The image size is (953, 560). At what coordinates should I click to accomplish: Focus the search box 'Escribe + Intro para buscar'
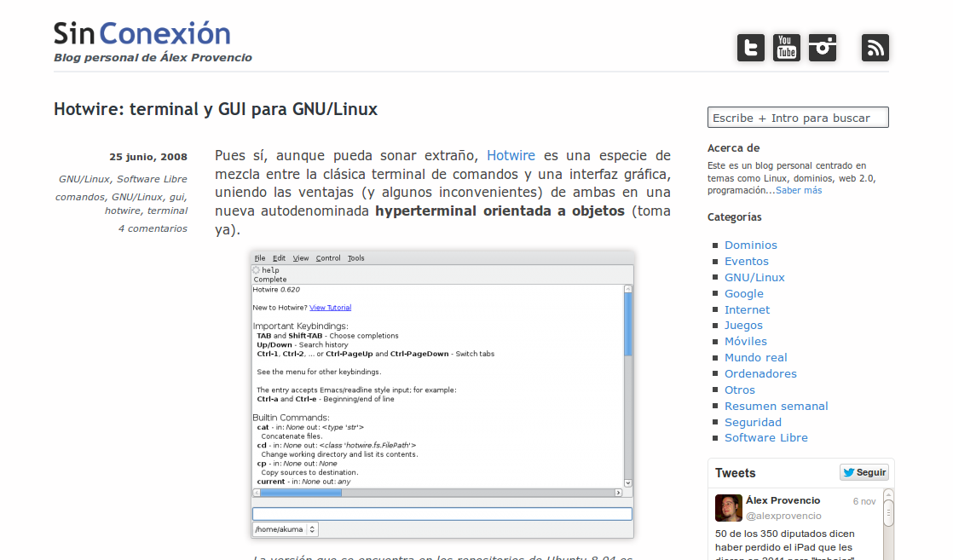(x=797, y=118)
